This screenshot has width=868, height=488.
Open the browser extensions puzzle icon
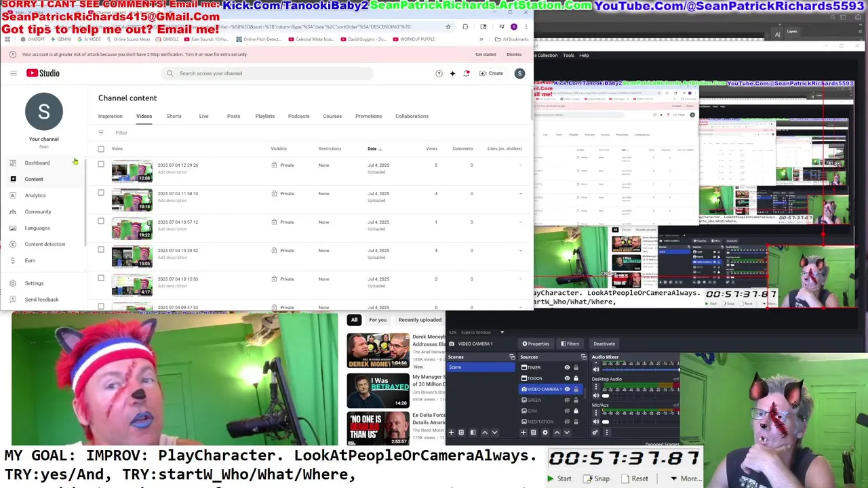point(465,26)
